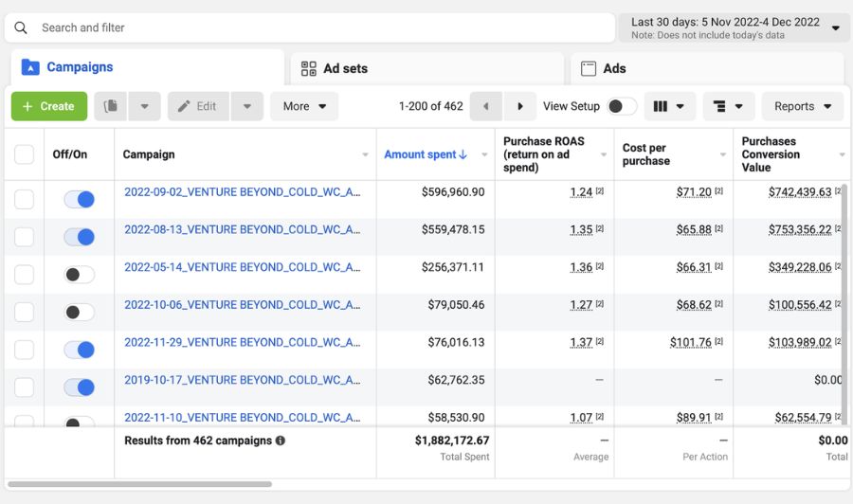This screenshot has width=853, height=504.
Task: Click the total spent $1,882,172.67
Action: [x=451, y=441]
